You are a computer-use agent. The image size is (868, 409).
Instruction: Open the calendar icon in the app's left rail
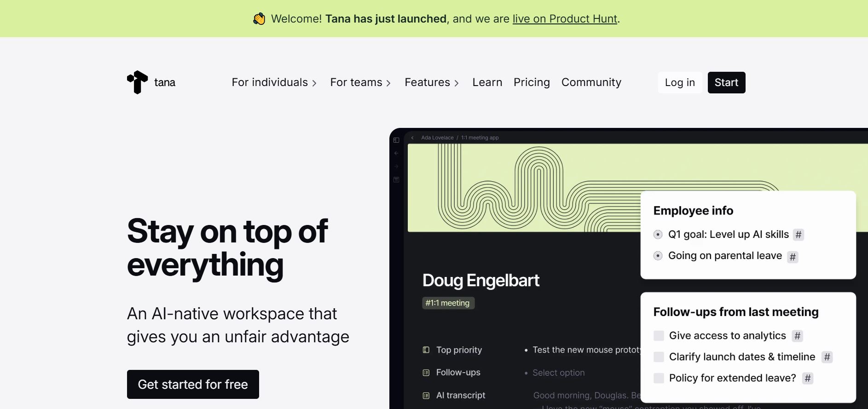396,179
